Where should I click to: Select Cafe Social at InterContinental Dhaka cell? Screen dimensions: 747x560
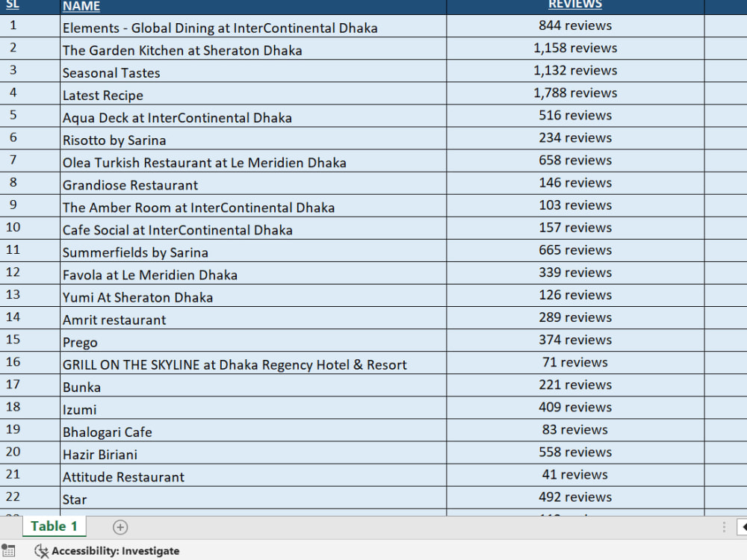[x=253, y=228]
